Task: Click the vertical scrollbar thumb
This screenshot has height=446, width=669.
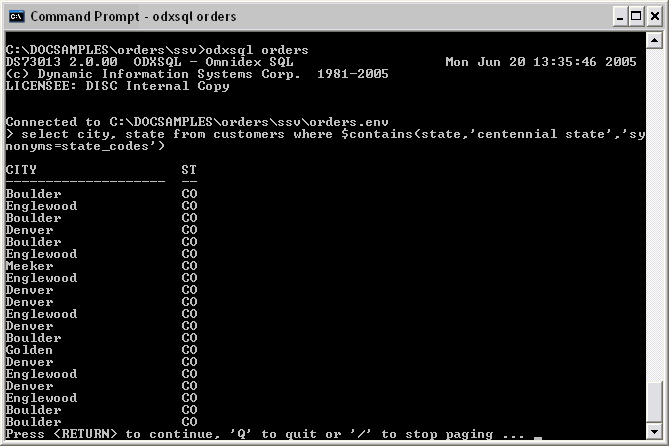Action: (654, 402)
